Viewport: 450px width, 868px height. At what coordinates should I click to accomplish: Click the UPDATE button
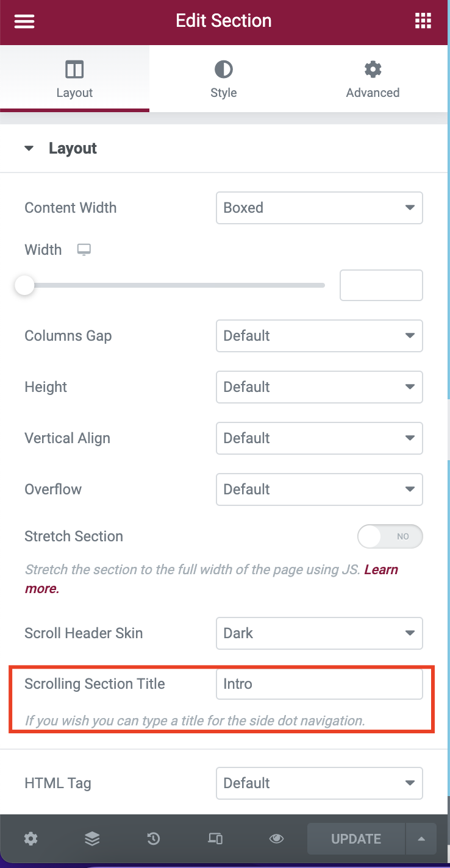[x=356, y=839]
